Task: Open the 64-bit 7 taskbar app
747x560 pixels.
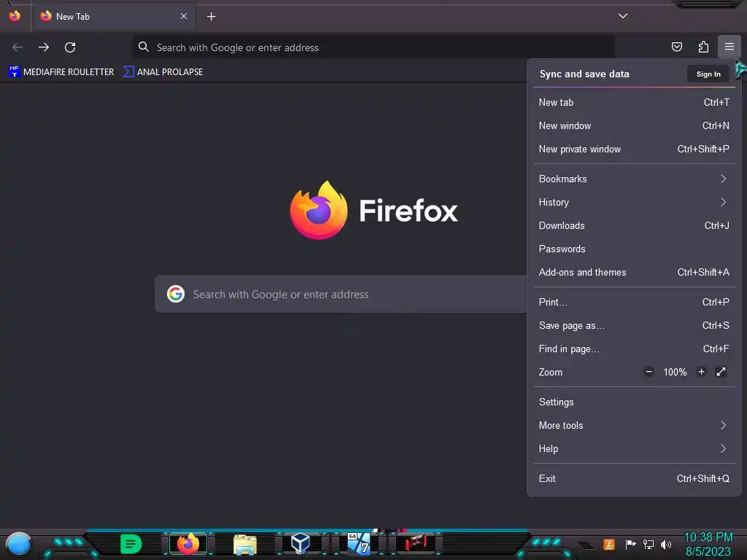Action: click(358, 543)
